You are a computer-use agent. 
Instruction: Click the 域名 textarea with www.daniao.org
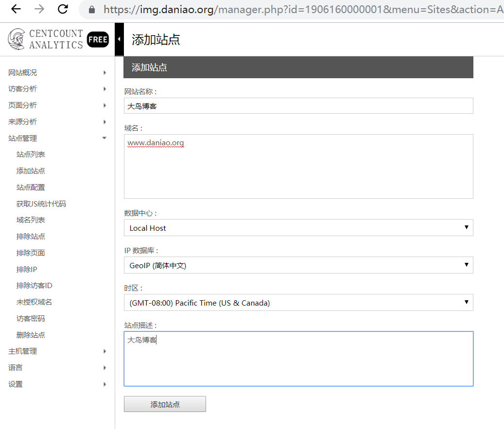point(298,167)
